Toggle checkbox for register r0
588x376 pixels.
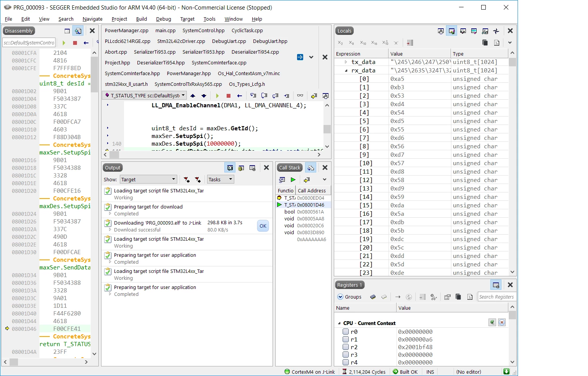click(346, 332)
